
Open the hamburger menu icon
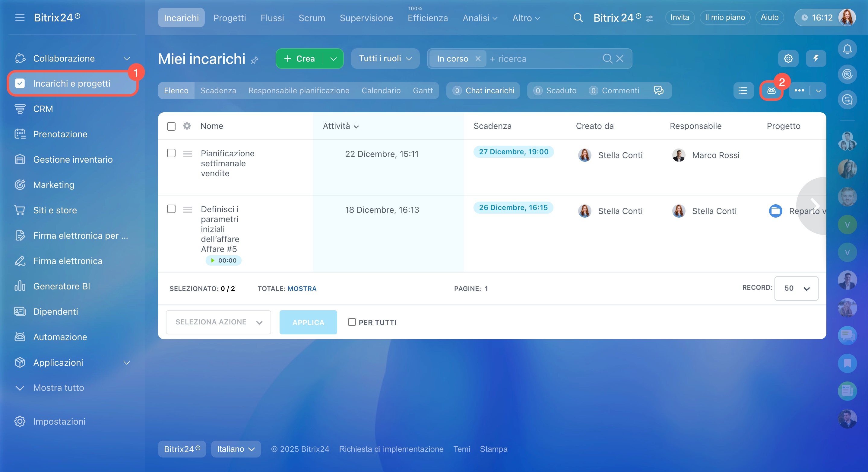coord(20,18)
